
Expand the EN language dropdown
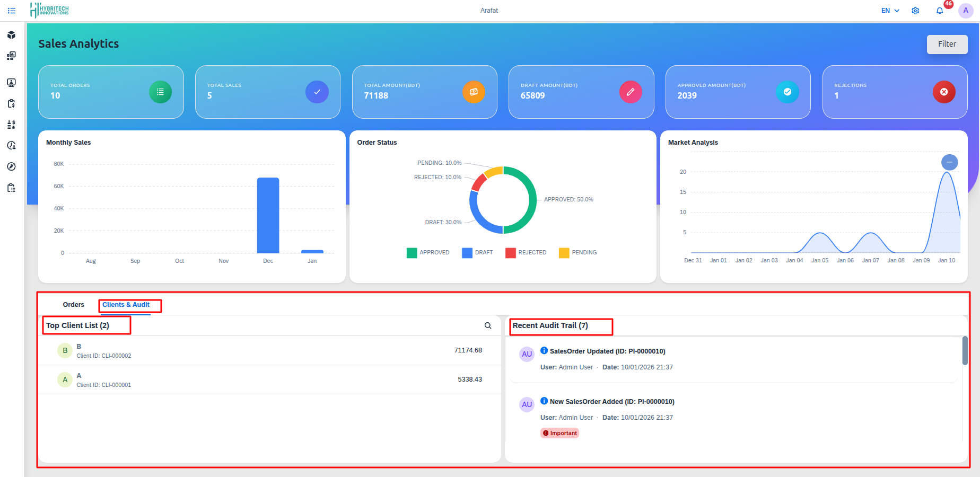890,11
